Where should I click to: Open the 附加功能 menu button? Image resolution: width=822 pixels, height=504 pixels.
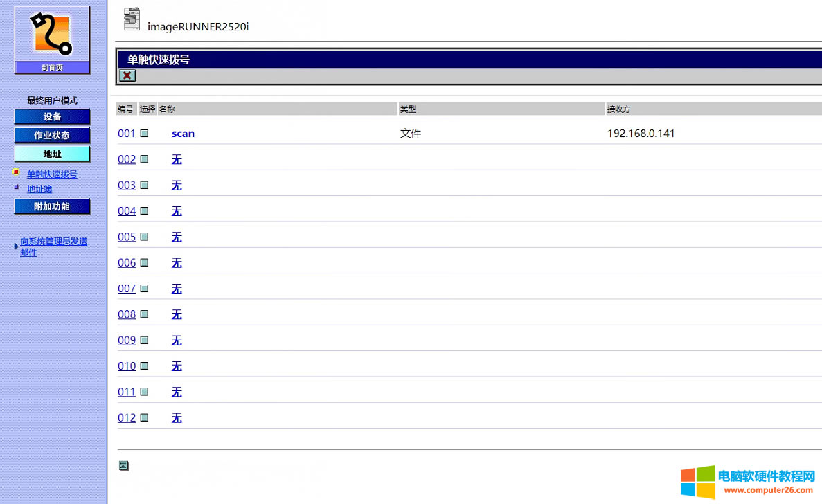click(x=52, y=206)
